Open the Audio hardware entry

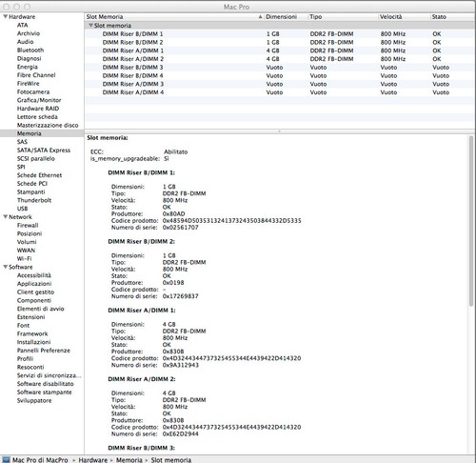[25, 42]
